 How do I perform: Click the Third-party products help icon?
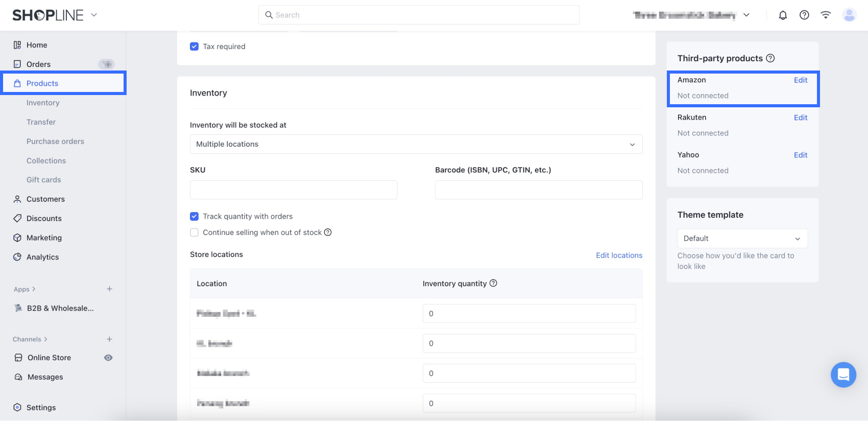point(770,58)
